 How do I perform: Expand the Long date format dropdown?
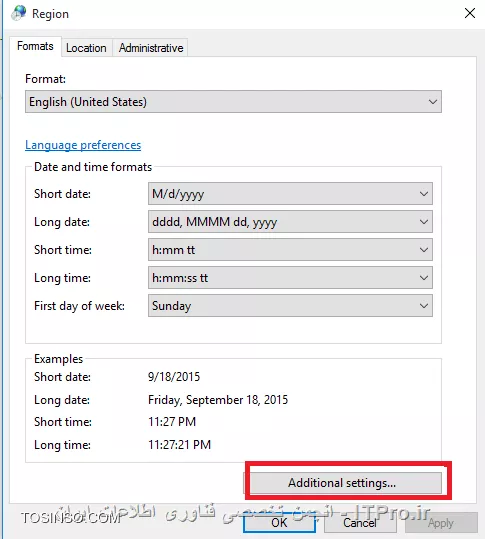tap(290, 222)
